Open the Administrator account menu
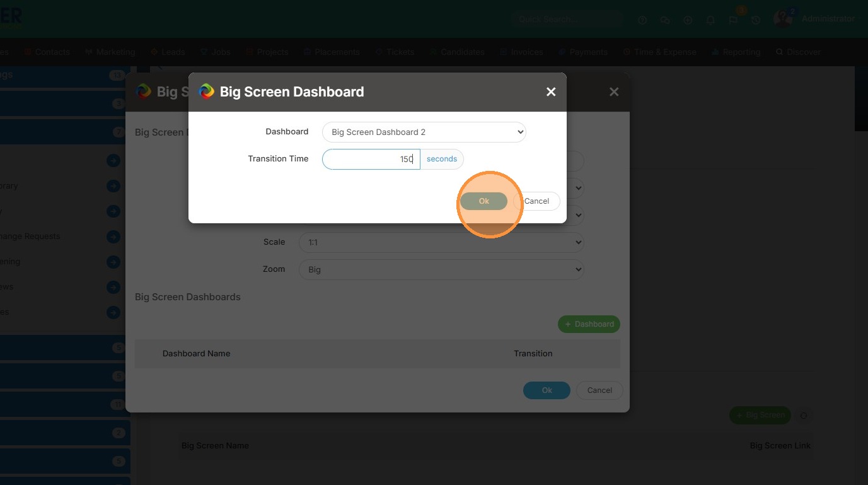Image resolution: width=868 pixels, height=485 pixels. (828, 19)
